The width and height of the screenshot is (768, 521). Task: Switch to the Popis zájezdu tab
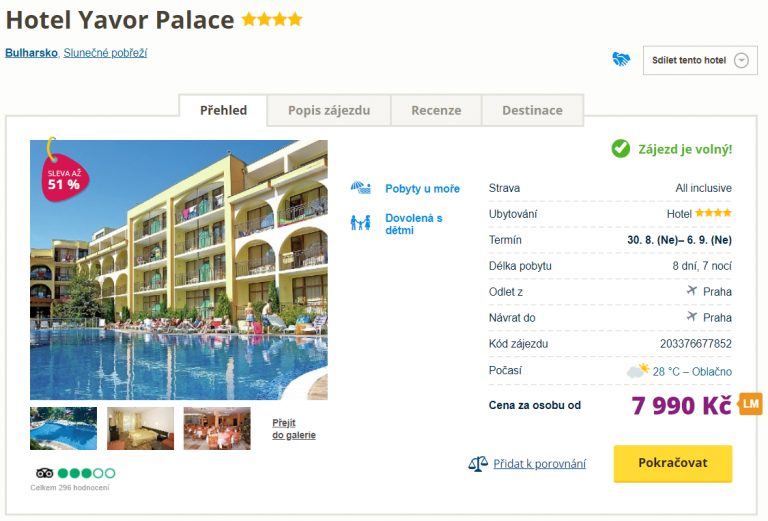point(329,111)
